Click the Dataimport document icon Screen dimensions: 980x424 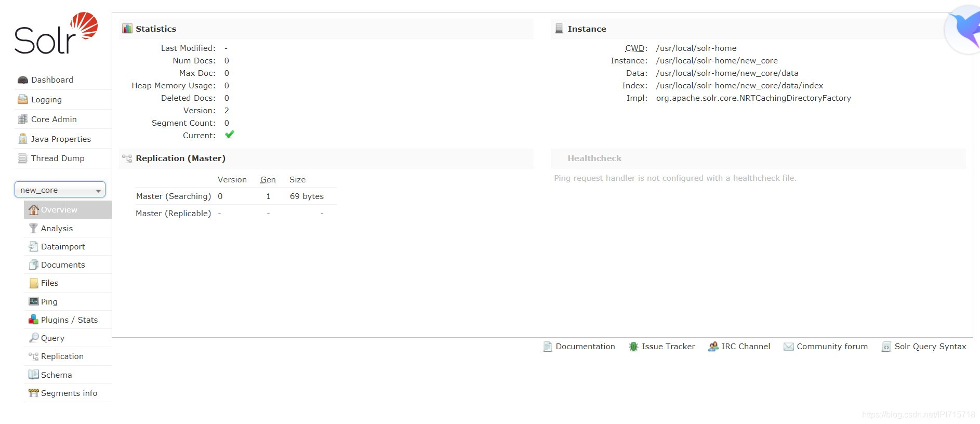click(x=34, y=246)
